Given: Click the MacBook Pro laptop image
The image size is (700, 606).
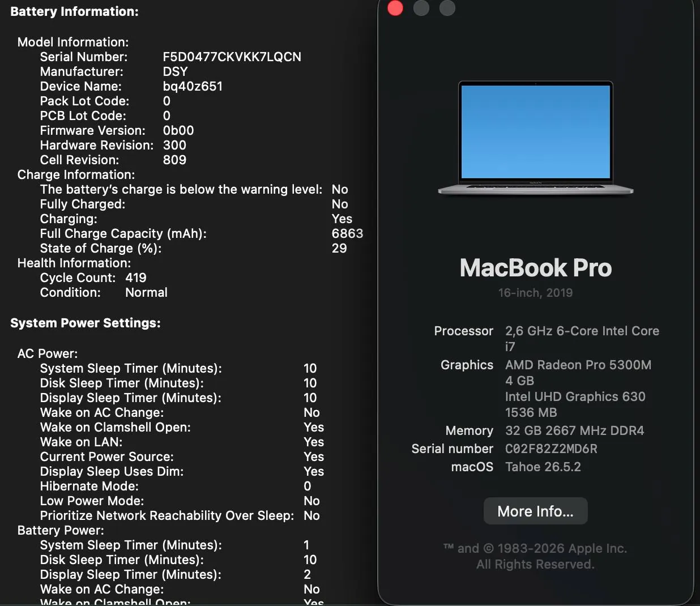Looking at the screenshot, I should (x=536, y=139).
